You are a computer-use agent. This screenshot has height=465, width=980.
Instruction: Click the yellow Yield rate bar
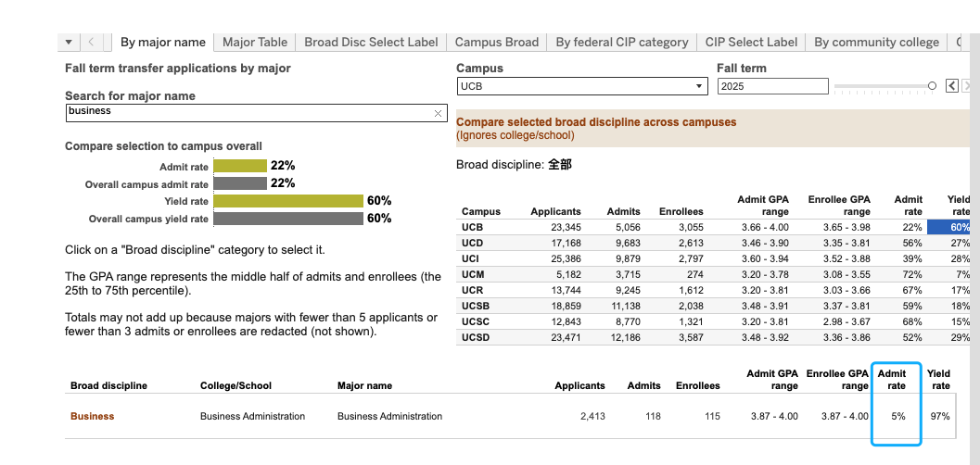(288, 201)
